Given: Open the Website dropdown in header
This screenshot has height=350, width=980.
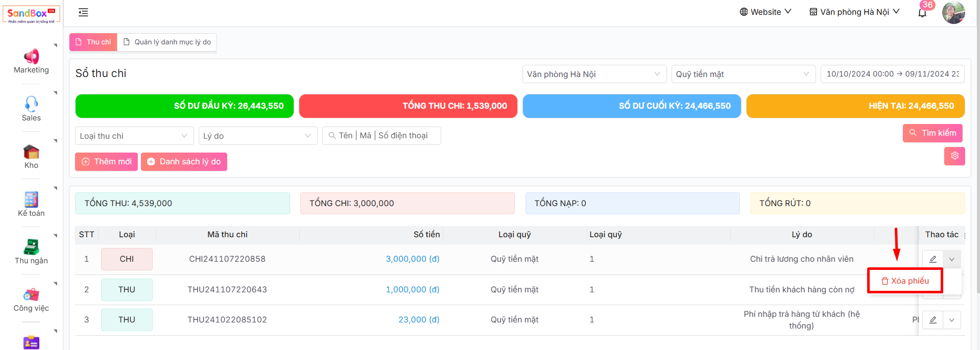Looking at the screenshot, I should [765, 12].
